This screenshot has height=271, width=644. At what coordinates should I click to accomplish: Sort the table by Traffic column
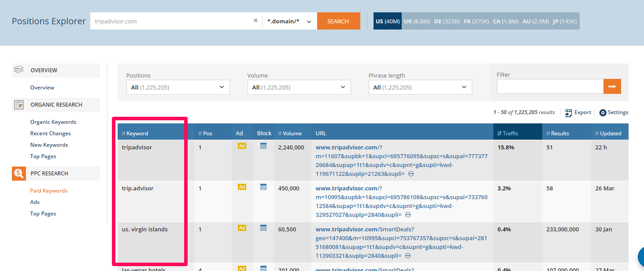(x=508, y=134)
